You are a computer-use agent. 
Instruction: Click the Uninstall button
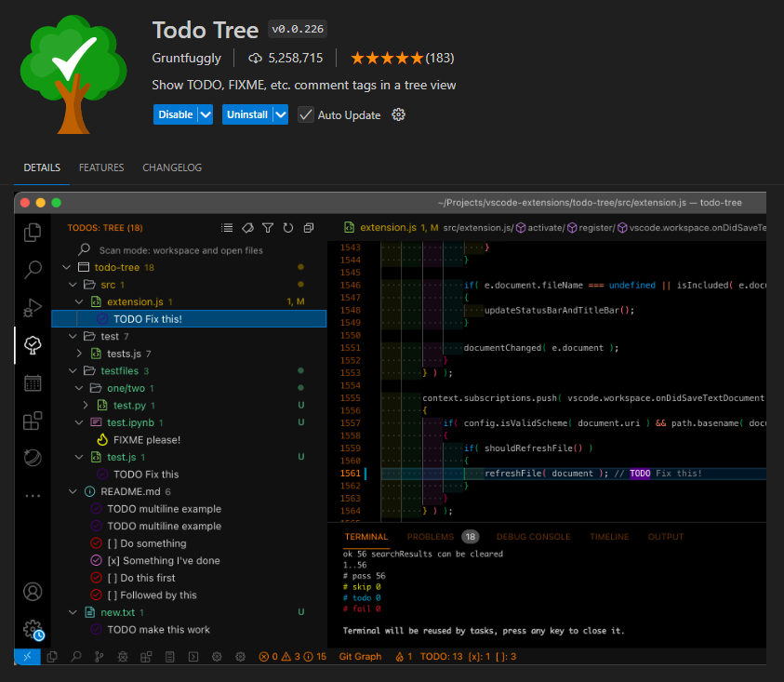[247, 114]
